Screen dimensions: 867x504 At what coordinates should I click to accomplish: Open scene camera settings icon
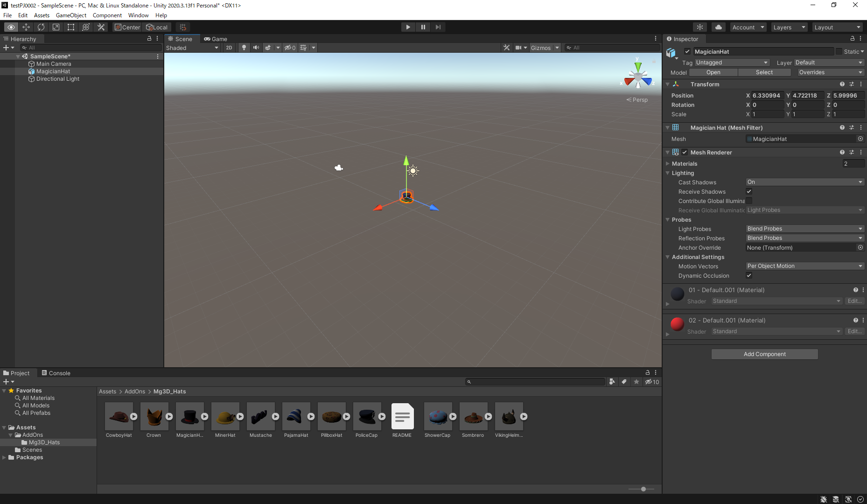coord(518,48)
